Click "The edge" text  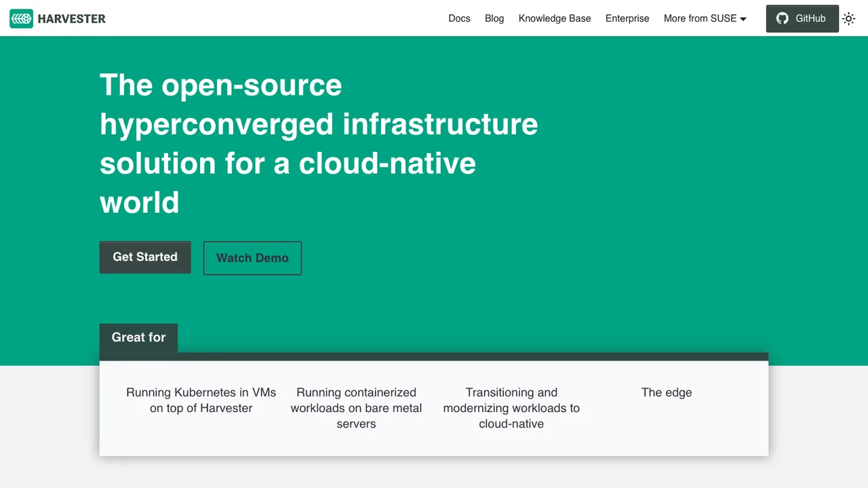point(667,392)
